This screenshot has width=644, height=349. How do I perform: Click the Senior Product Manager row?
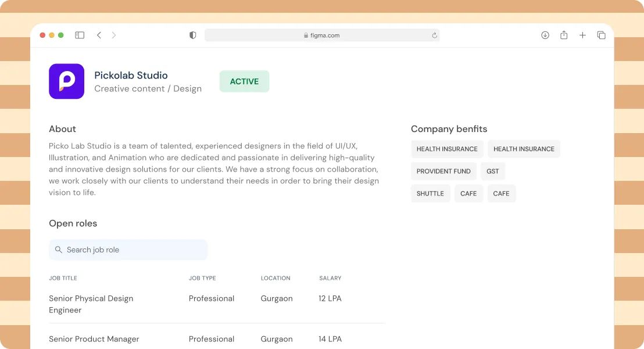[x=94, y=339]
